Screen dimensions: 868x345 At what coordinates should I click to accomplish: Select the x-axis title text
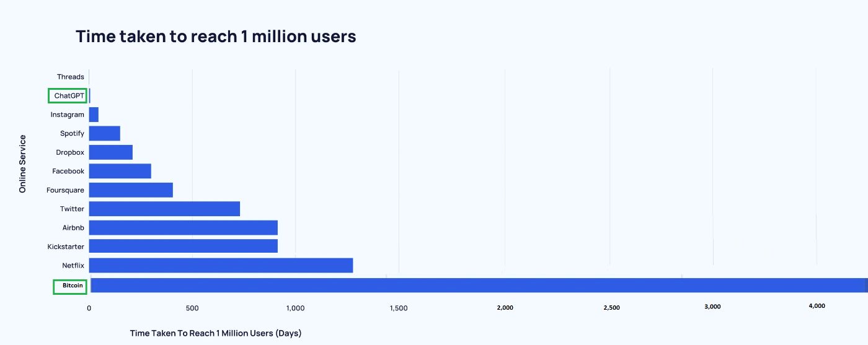tap(215, 333)
